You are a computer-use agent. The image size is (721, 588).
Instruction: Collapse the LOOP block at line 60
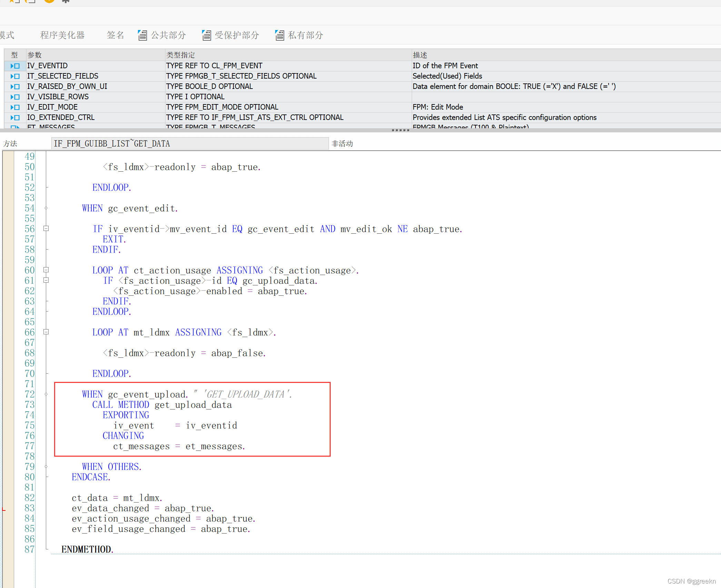(46, 270)
